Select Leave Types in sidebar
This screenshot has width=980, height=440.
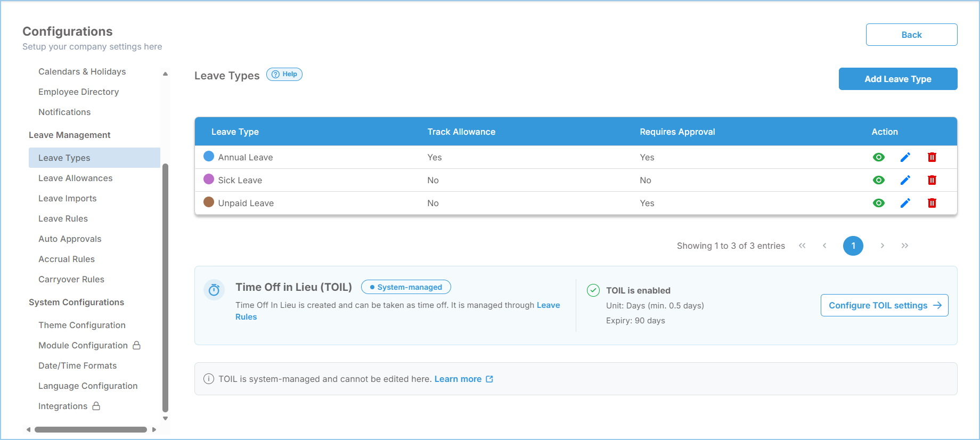pos(94,158)
